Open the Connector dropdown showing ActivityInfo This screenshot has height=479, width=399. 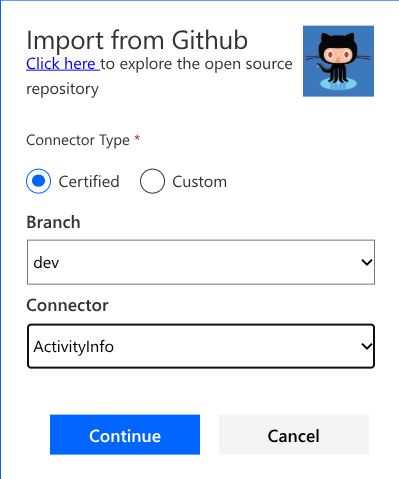pos(201,346)
